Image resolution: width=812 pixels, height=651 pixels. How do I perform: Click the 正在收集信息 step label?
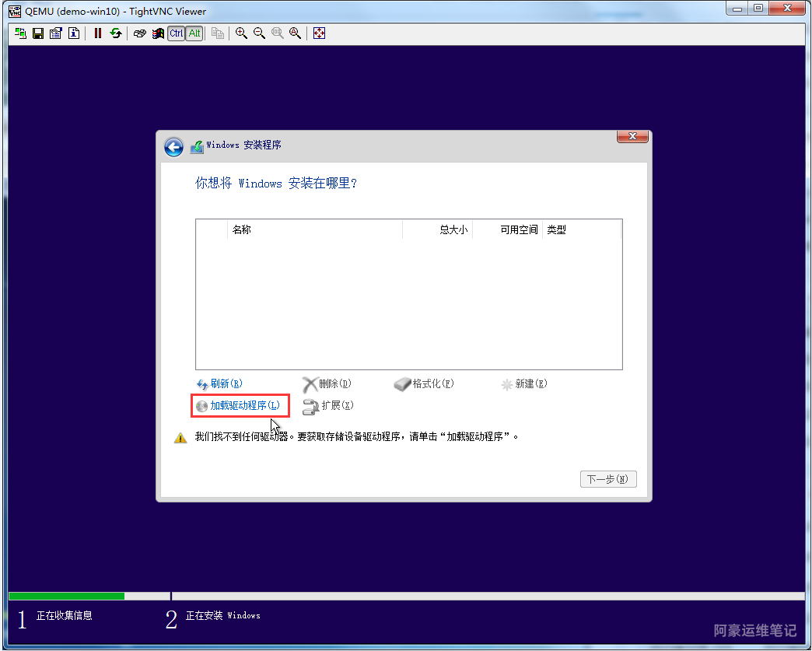pos(65,615)
